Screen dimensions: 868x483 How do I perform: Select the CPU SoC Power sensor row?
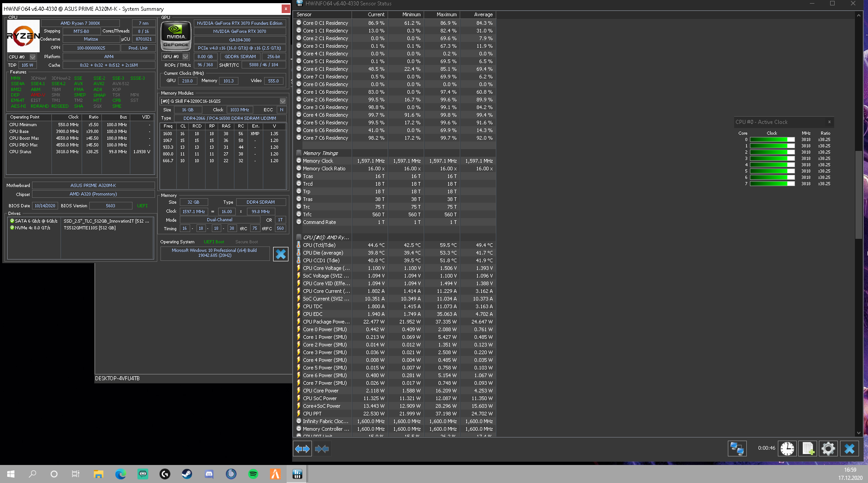coord(395,398)
